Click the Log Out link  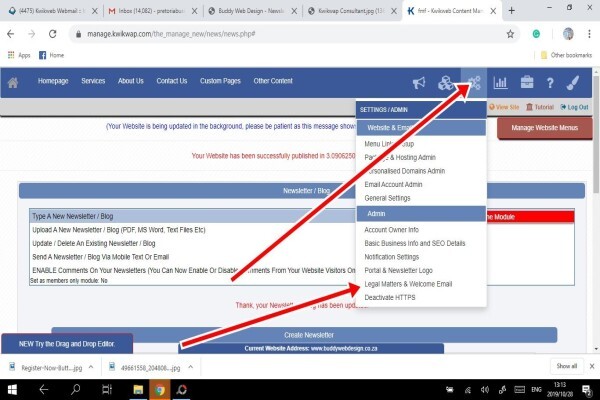coord(574,107)
